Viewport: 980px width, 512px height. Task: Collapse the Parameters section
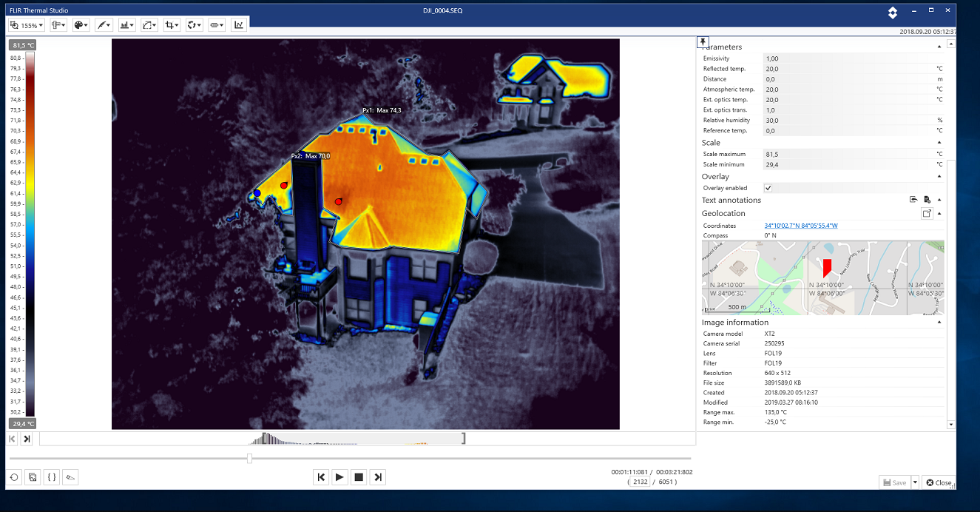[x=939, y=47]
